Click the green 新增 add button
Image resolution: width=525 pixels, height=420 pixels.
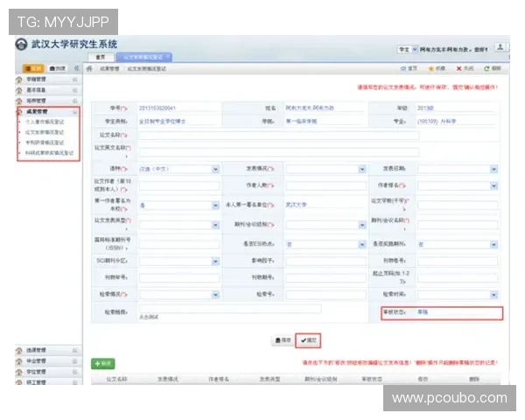[x=102, y=364]
